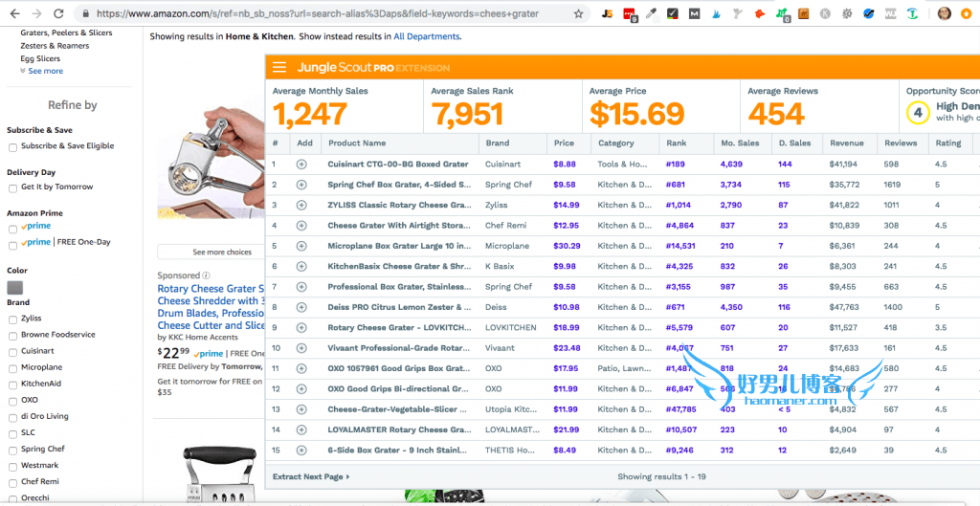Click the Amazon URL address bar

318,13
